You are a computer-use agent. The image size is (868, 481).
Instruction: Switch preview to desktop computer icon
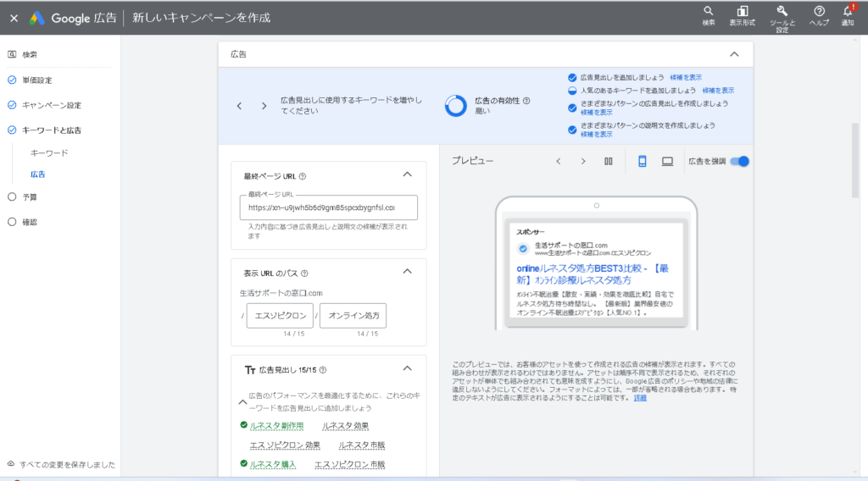(668, 162)
